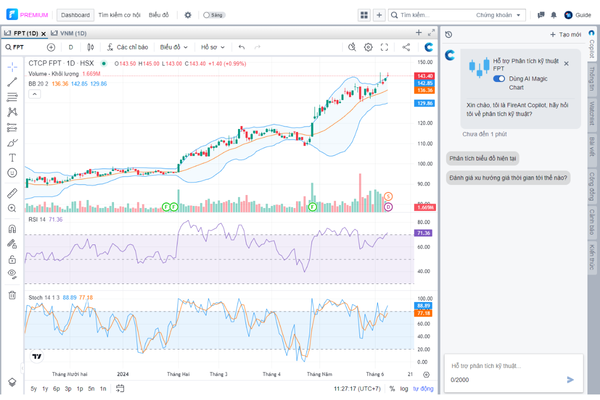600x400 pixels.
Task: Open Biểu đồ in top menu
Action: tap(159, 15)
